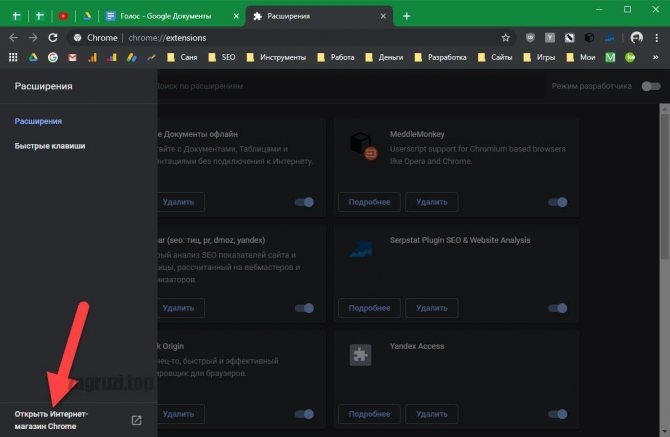The height and width of the screenshot is (437, 670).
Task: Open the Apps grid shortcut in bookmarks bar
Action: 13,57
